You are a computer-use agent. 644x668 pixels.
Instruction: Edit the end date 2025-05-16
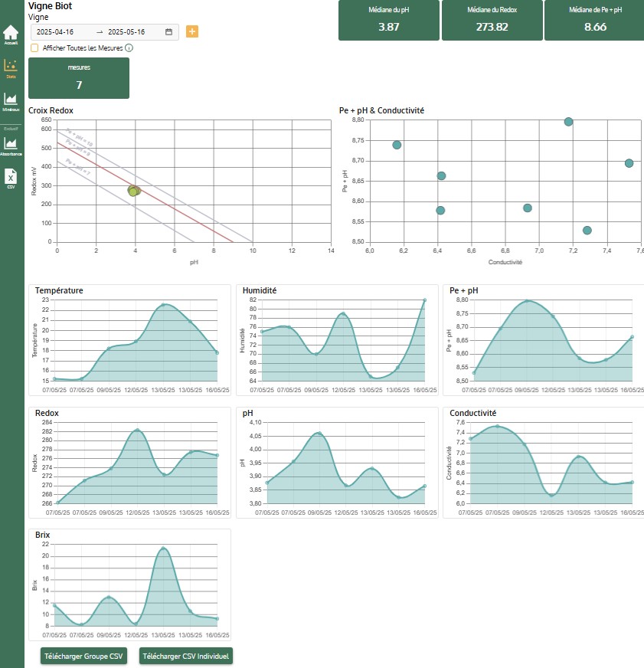coord(126,32)
